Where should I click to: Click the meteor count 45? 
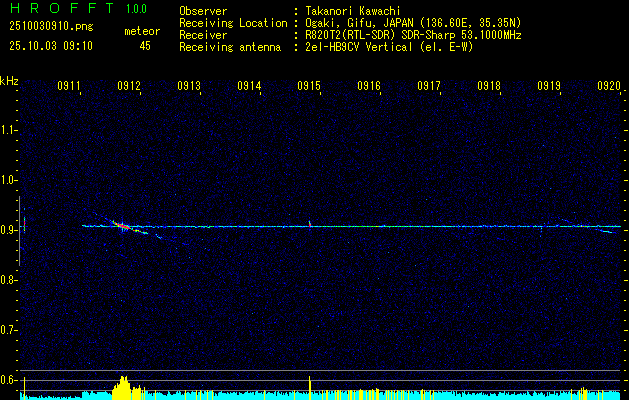pyautogui.click(x=145, y=46)
